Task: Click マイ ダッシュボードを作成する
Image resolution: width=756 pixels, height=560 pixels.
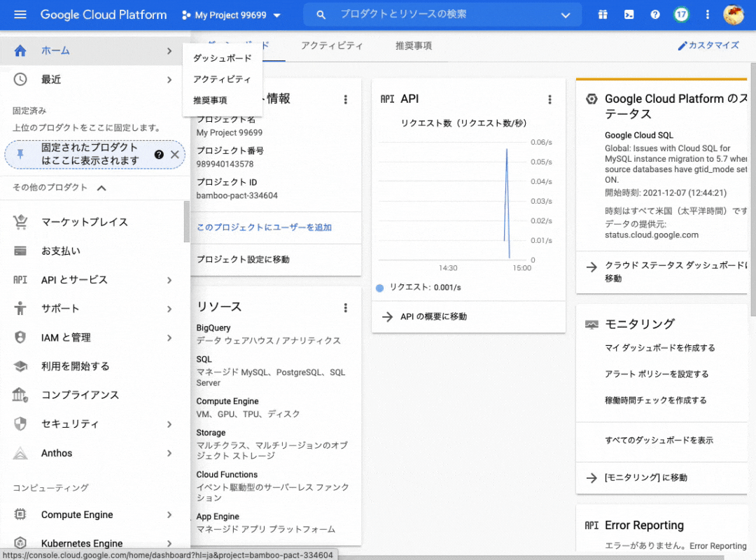Action: coord(660,348)
